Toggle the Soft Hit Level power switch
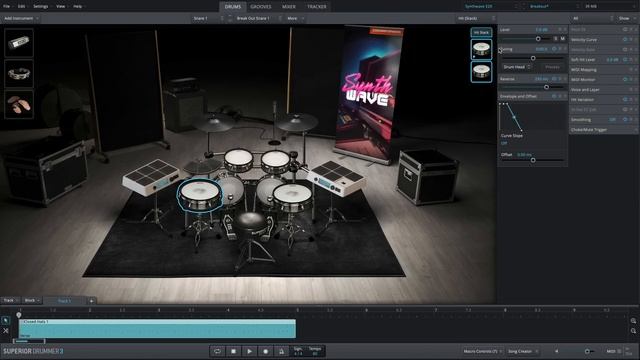 tap(625, 60)
